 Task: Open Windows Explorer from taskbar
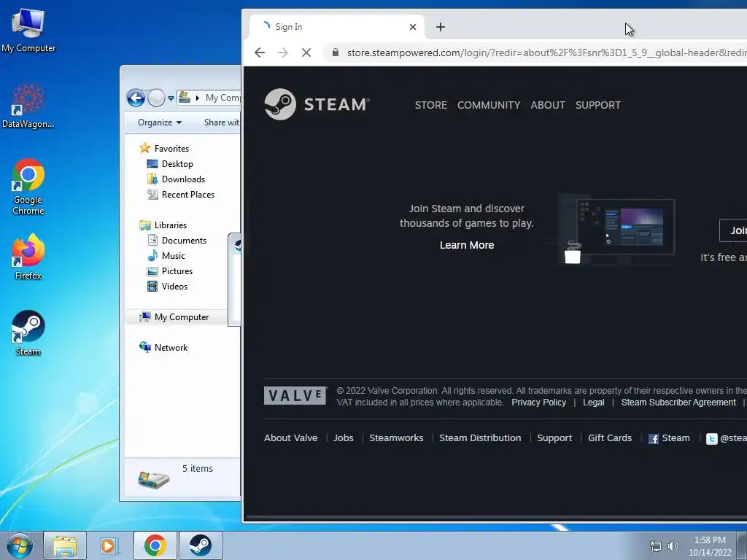[65, 545]
